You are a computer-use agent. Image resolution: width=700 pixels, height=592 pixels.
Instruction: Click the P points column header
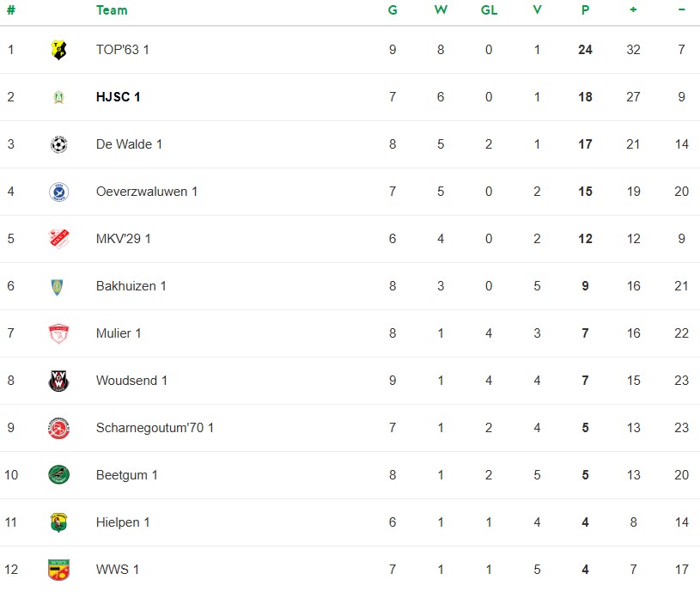coord(585,10)
